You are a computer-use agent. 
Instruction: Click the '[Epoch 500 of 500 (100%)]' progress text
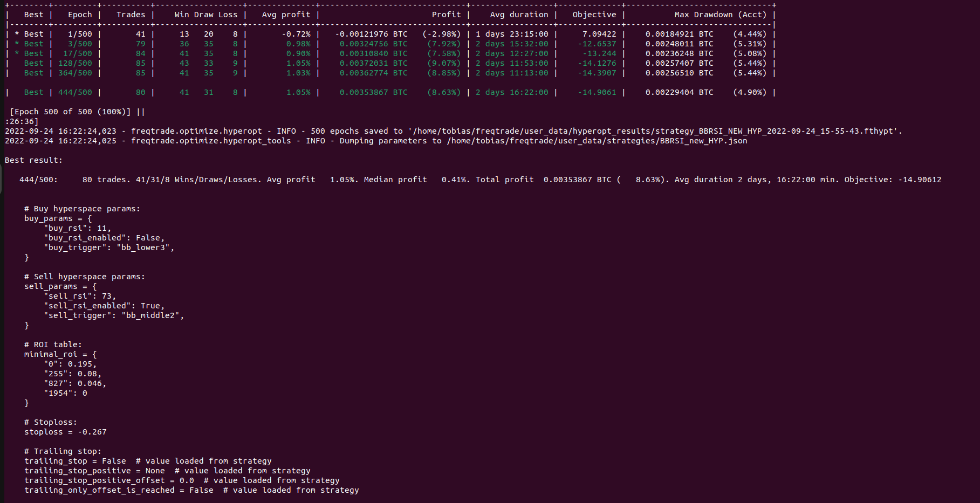point(70,112)
